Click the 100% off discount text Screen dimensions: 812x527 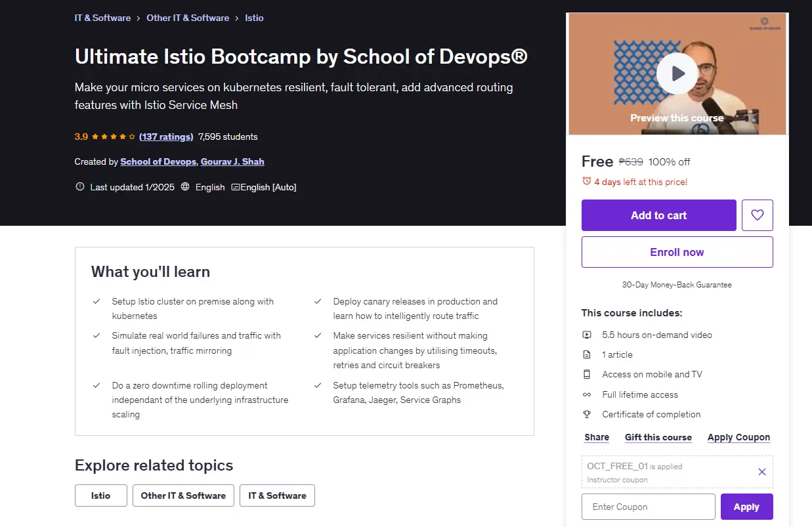click(x=670, y=161)
